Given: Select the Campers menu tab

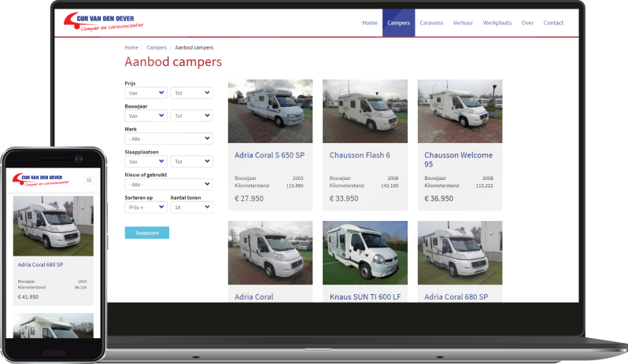Looking at the screenshot, I should click(398, 23).
